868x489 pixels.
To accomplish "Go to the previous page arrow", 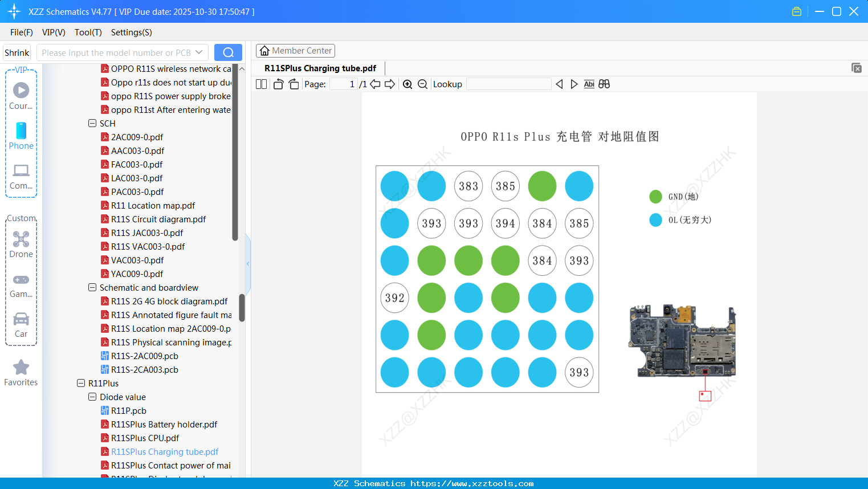I will pos(375,84).
